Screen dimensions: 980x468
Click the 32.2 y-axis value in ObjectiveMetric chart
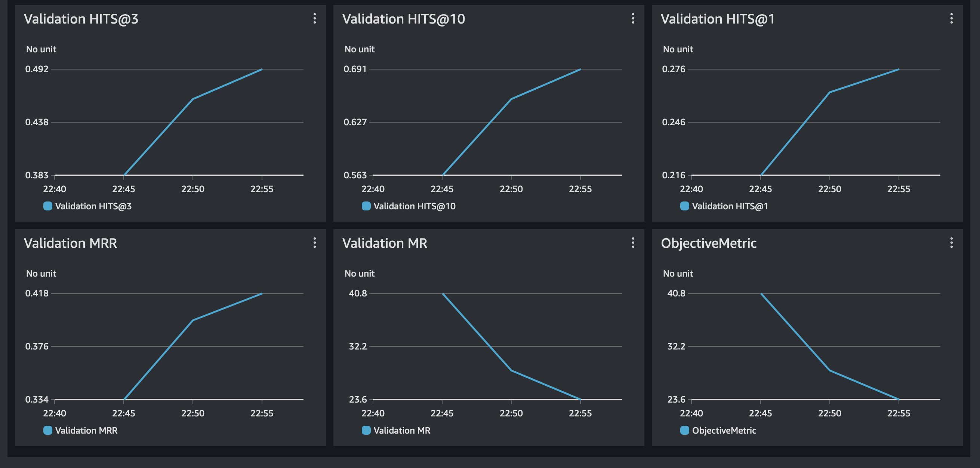pos(677,346)
